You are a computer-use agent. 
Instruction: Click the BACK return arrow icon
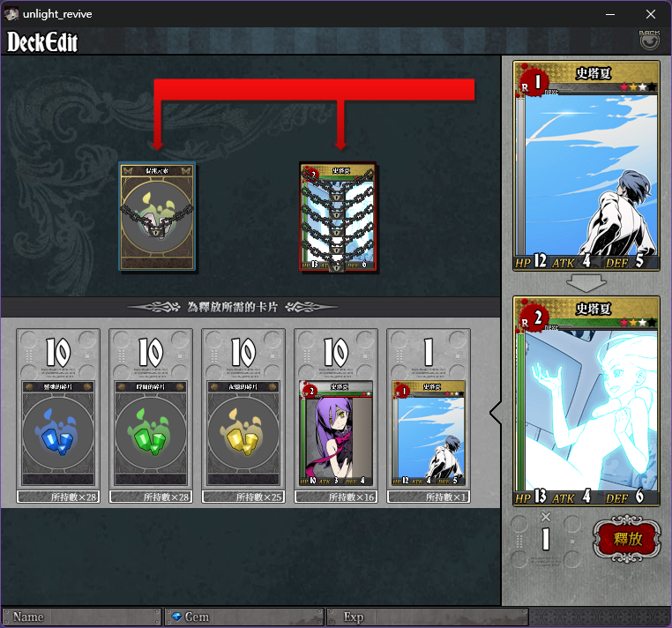649,41
